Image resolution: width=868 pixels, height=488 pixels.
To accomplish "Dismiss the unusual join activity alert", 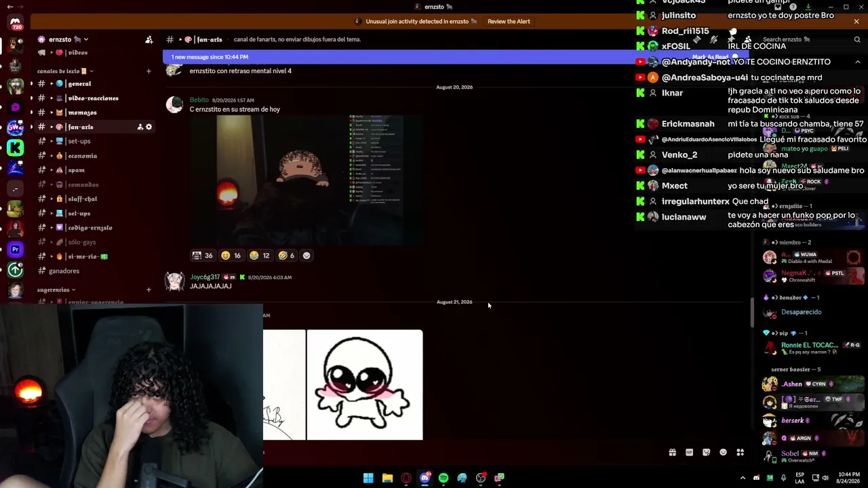I will pos(856,22).
